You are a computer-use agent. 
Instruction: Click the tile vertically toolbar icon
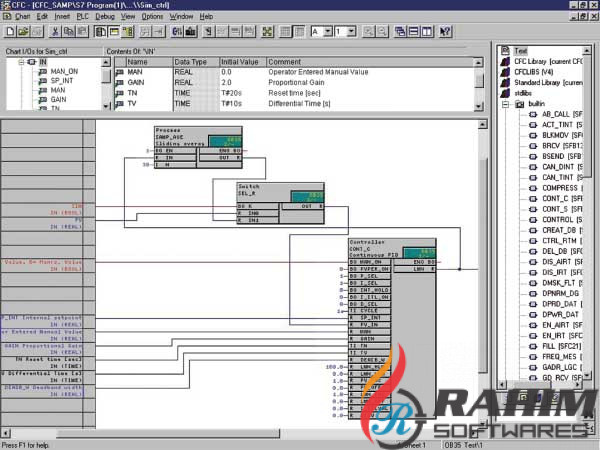[427, 31]
